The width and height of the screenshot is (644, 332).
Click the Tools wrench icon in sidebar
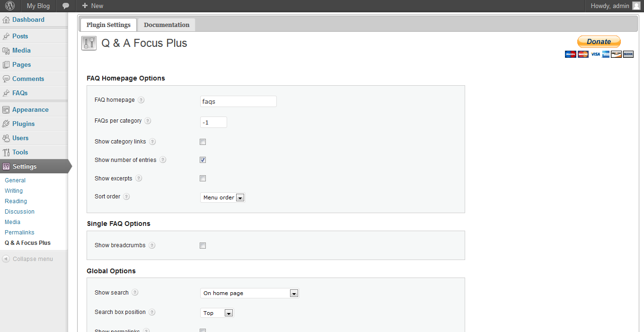(6, 153)
